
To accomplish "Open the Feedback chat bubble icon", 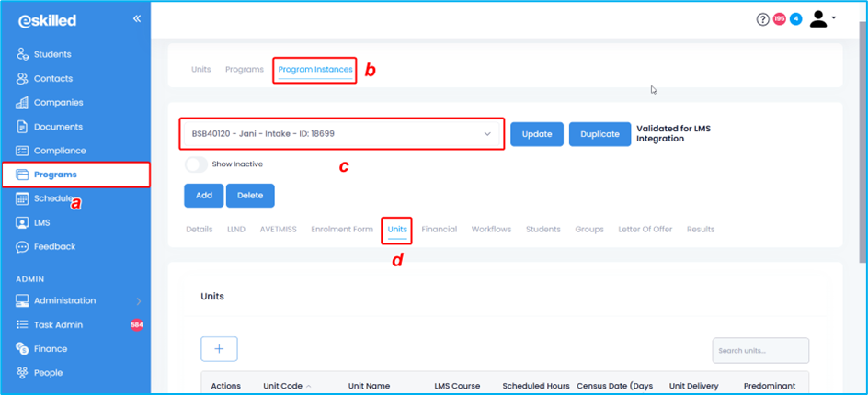I will 22,247.
